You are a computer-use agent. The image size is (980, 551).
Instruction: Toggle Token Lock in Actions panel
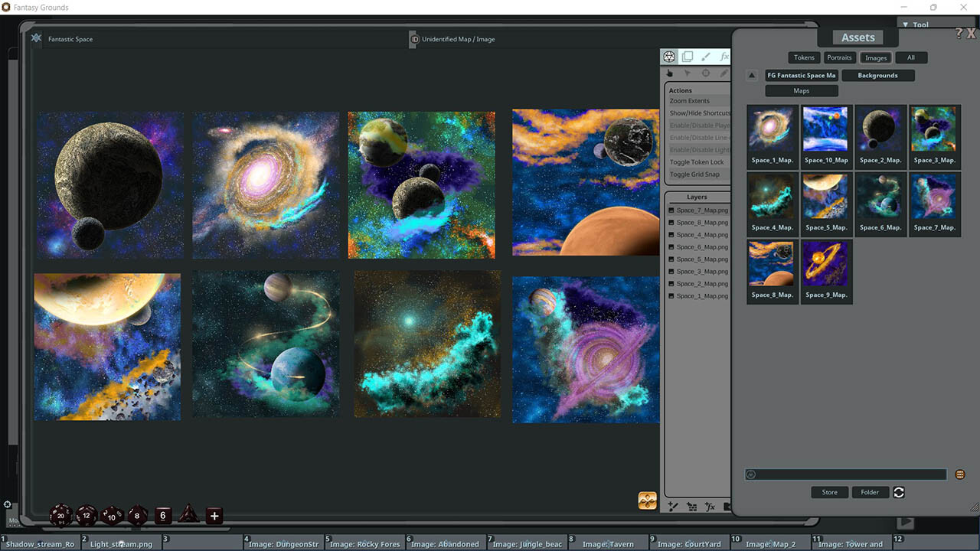[693, 161]
